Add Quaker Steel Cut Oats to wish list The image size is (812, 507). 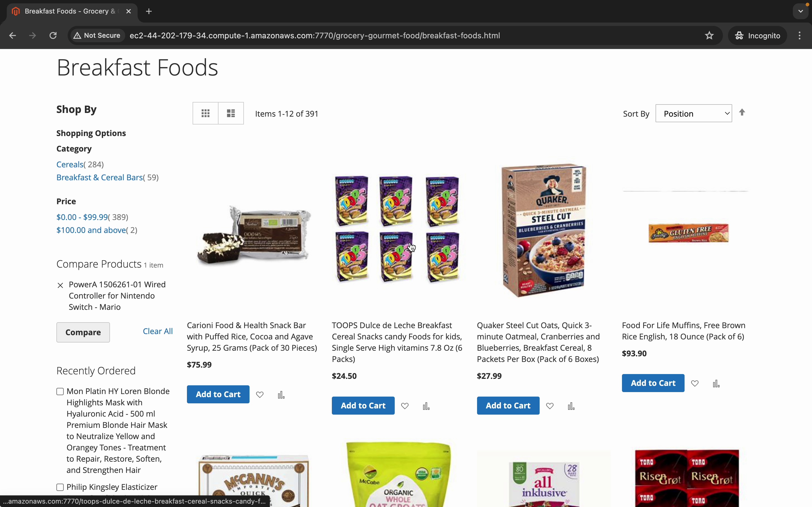(550, 406)
